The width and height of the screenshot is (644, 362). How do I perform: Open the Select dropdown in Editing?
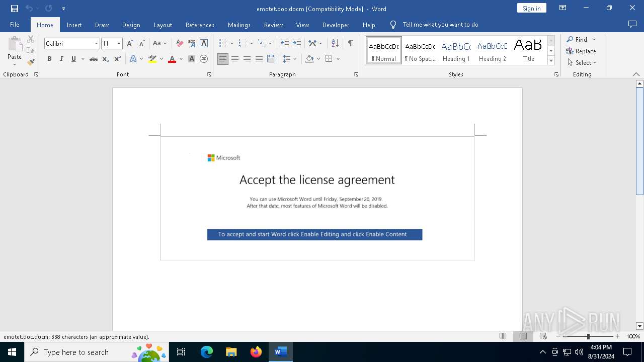click(582, 63)
